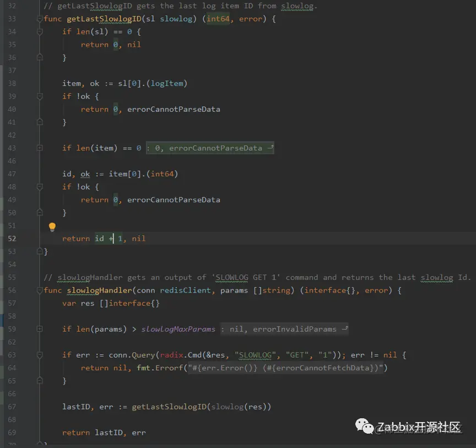Viewport: 476px width, 448px height.
Task: Click line number 63 in the gutter
Action: click(12, 355)
